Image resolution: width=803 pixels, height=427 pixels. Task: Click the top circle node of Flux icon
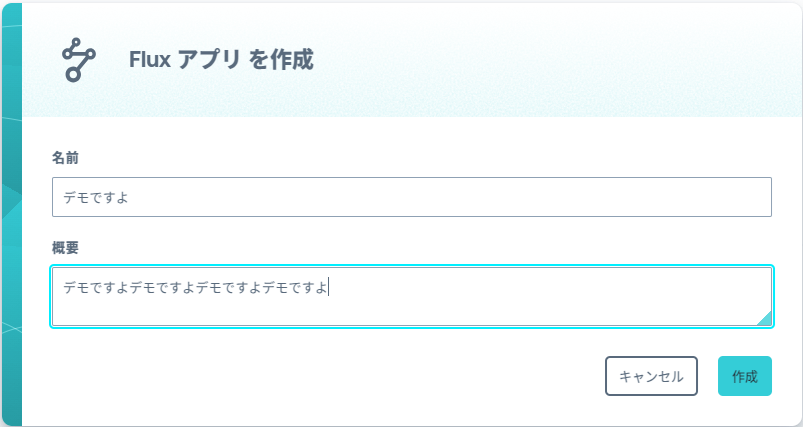coord(76,43)
